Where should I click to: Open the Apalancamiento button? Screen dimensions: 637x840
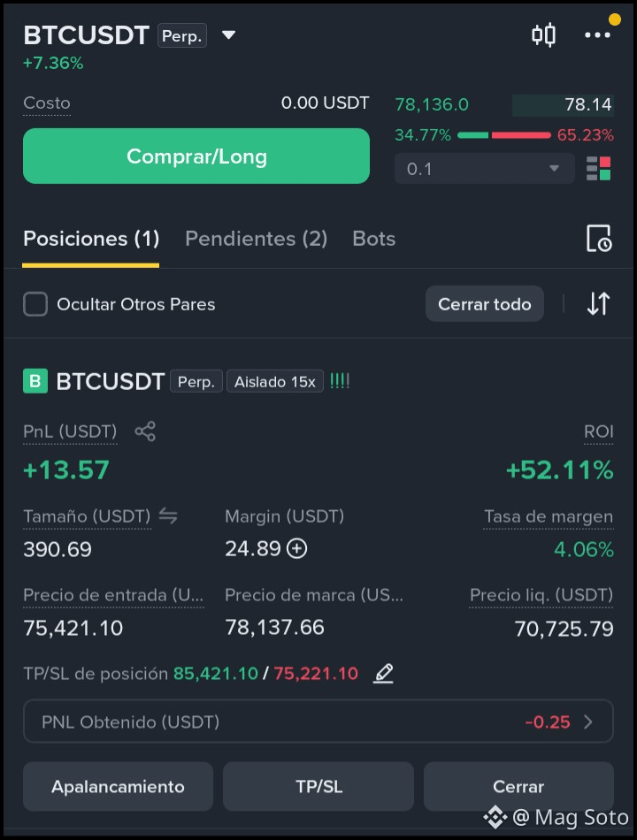click(118, 786)
